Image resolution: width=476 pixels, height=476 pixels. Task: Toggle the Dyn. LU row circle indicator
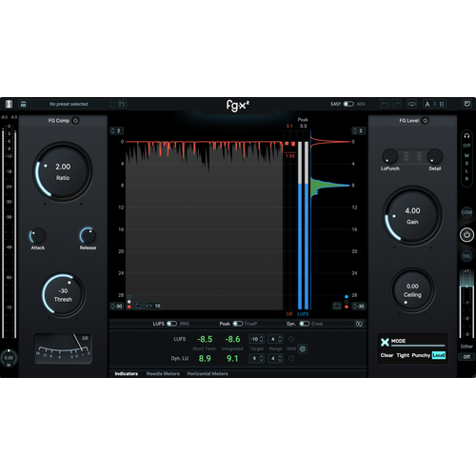pos(291,359)
